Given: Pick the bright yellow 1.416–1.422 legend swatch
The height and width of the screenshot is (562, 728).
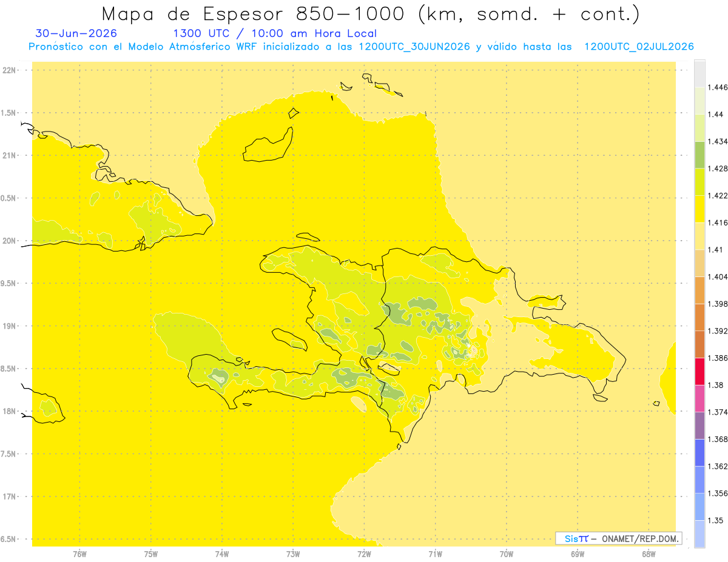Looking at the screenshot, I should (699, 209).
